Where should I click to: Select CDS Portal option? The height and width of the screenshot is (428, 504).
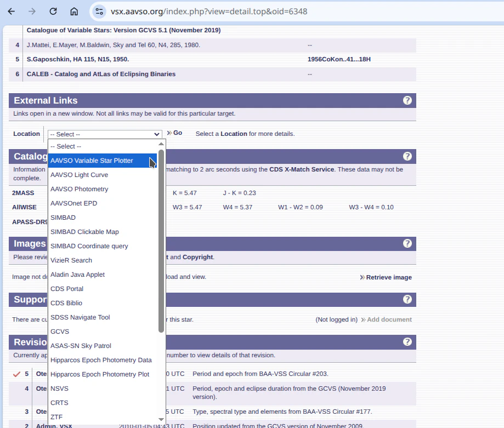click(x=103, y=289)
